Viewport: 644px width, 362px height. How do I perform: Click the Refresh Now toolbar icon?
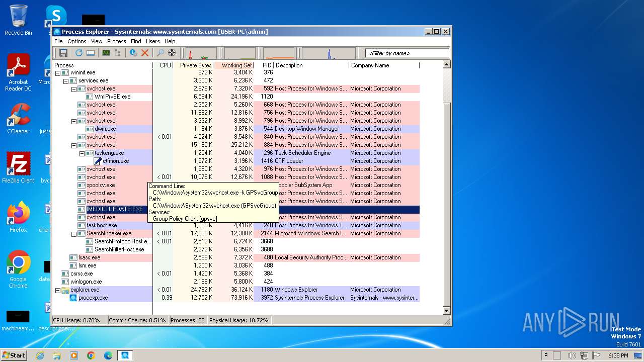(79, 53)
